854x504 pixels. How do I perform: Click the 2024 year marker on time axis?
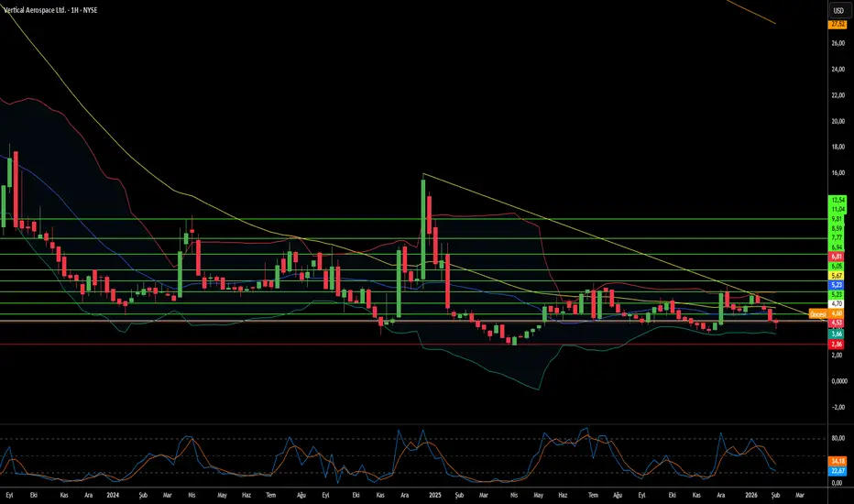[114, 495]
